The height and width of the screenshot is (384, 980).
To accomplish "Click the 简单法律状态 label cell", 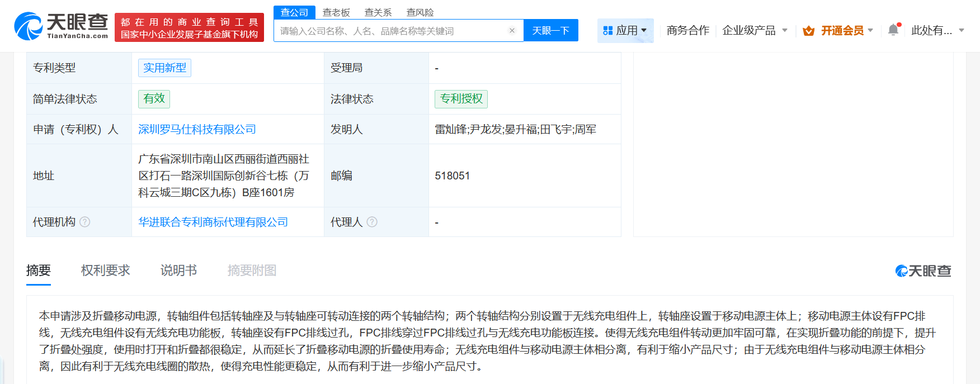I will 79,99.
